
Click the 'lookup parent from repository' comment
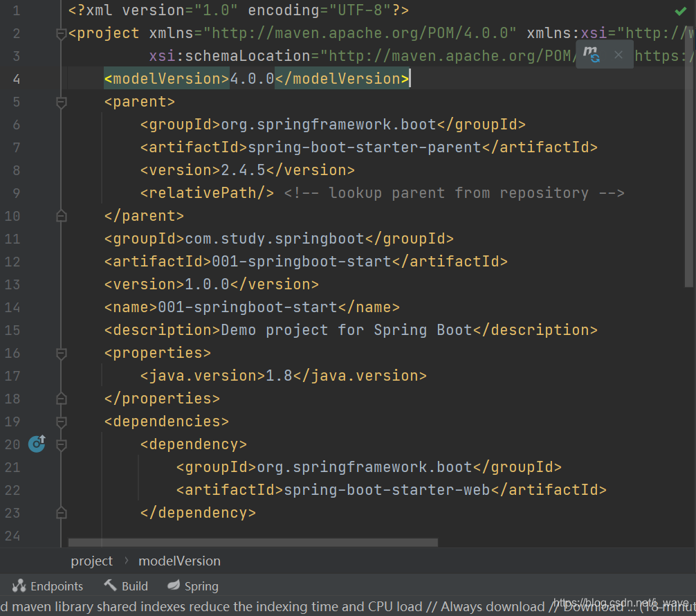coord(454,193)
